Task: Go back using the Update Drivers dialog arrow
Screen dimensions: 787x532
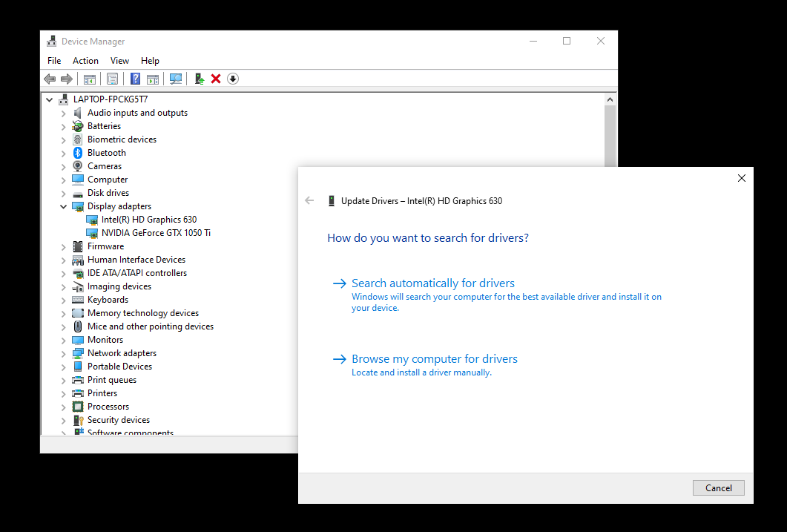Action: (309, 201)
